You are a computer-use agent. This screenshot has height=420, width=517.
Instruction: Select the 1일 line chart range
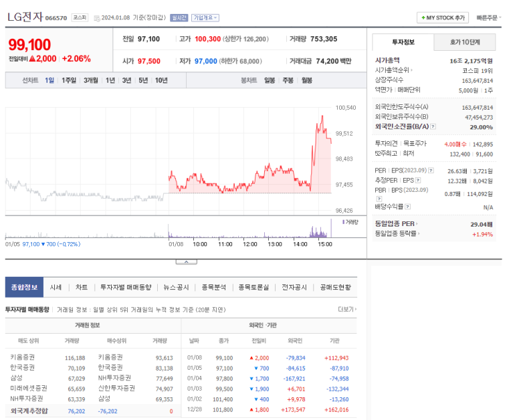coord(49,80)
